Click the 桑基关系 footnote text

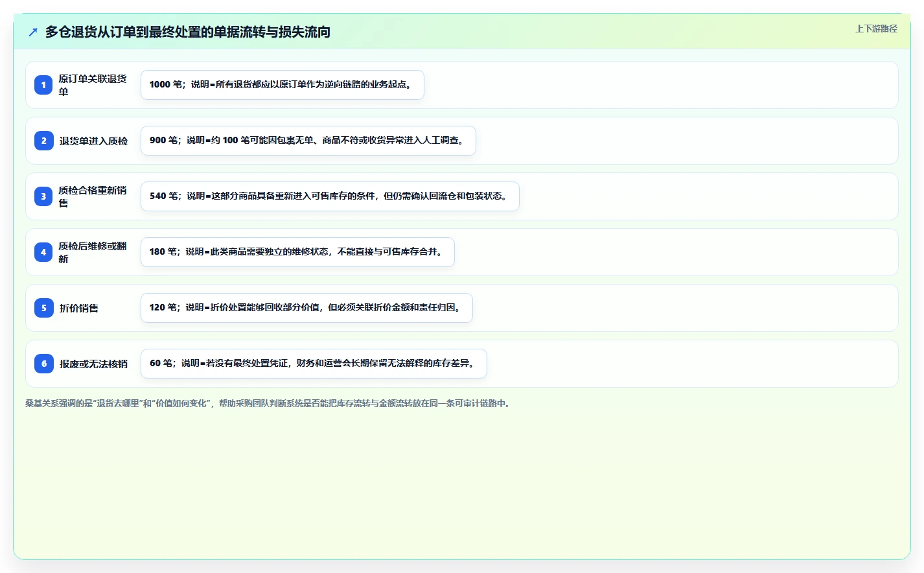pyautogui.click(x=269, y=403)
